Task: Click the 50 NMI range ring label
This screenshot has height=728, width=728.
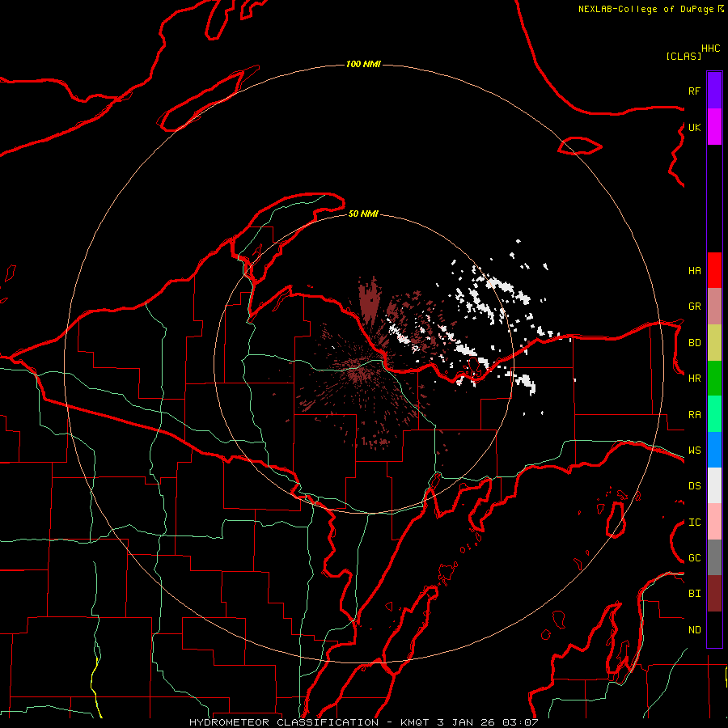Action: 363,214
